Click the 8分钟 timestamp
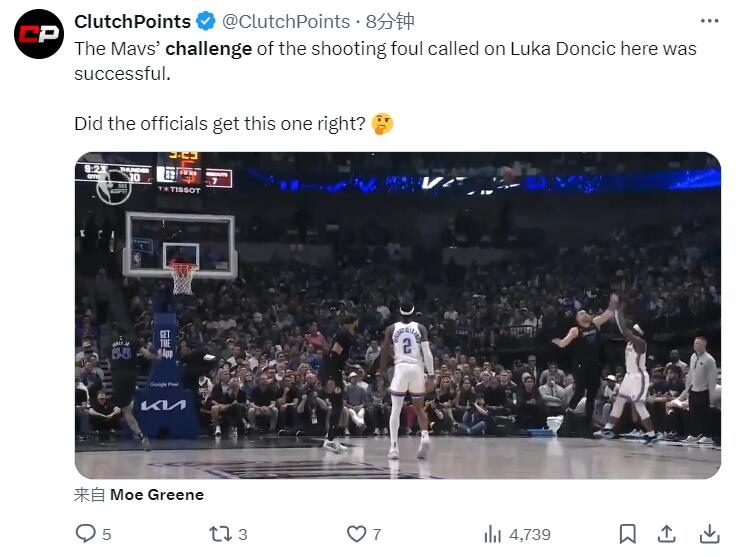Viewport: 740px width, 557px height. click(390, 21)
